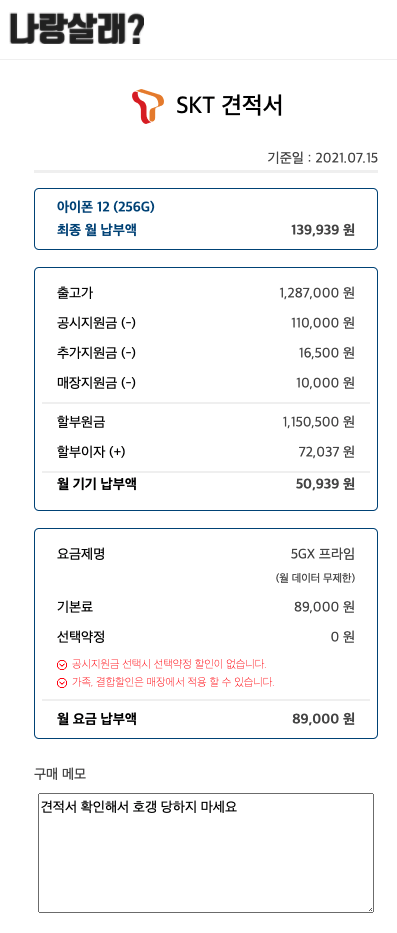The image size is (397, 933).
Task: Click the 선택약정 0 원 value
Action: [343, 637]
